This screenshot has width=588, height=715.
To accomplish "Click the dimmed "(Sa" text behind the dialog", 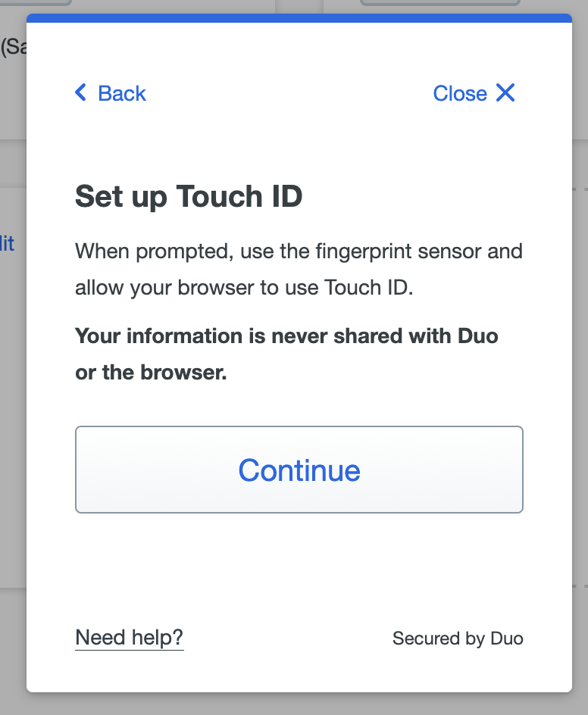I will (13, 48).
